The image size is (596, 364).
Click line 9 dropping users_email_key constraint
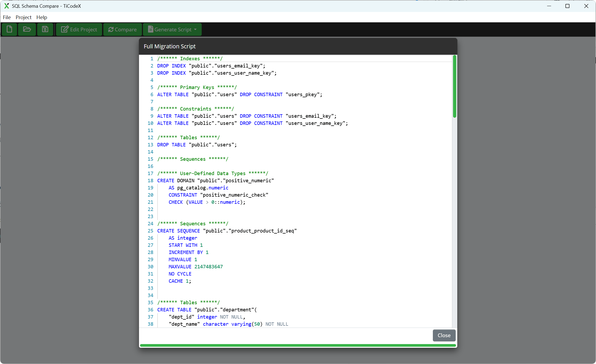pos(247,116)
